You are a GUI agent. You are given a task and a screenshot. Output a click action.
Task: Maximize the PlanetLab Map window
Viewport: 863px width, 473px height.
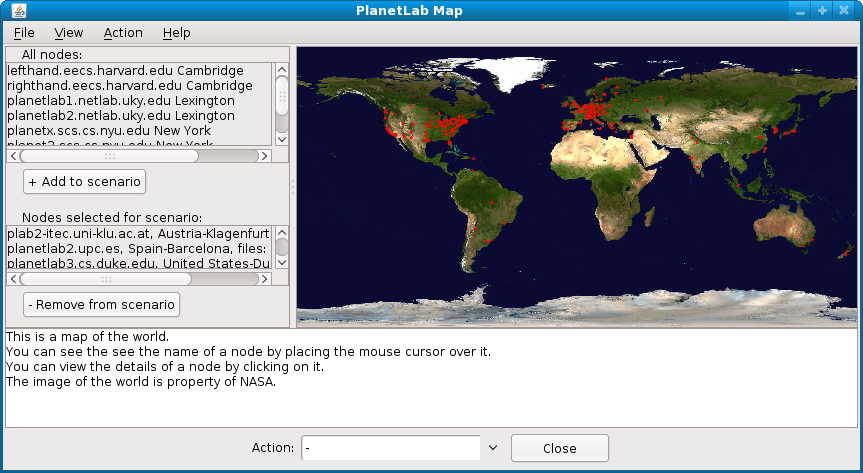(822, 11)
